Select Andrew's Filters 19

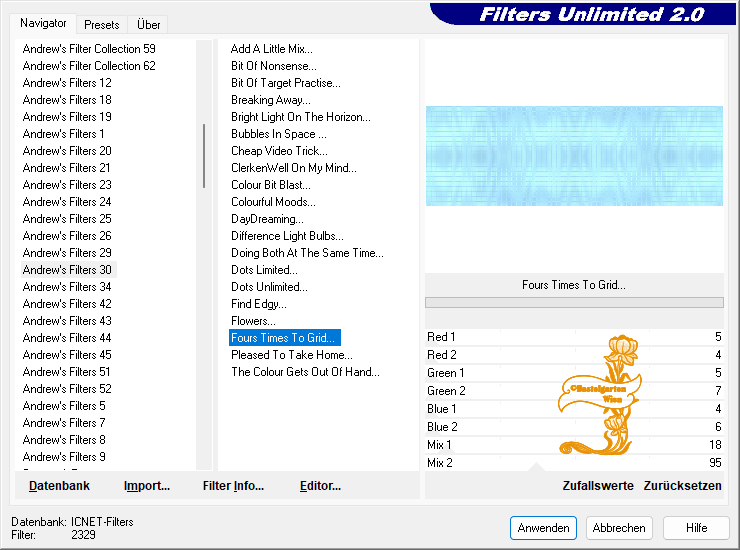67,117
